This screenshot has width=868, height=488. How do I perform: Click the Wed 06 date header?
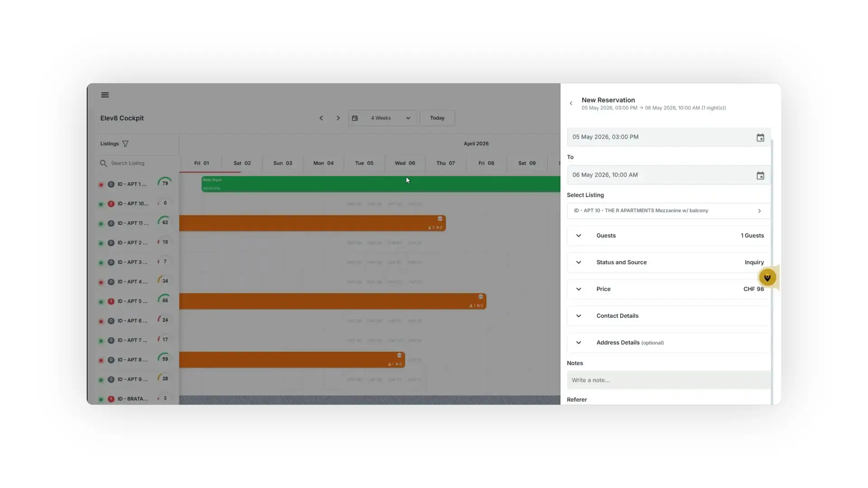(405, 163)
